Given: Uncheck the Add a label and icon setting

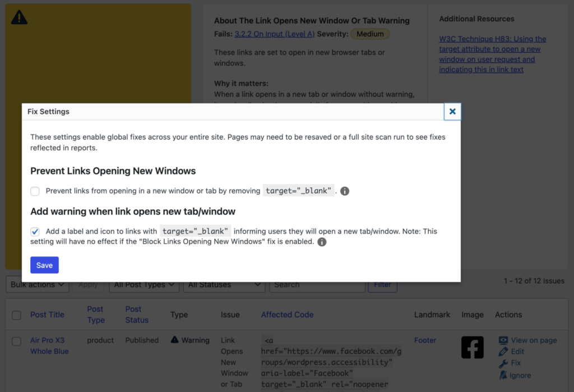Looking at the screenshot, I should click(35, 231).
